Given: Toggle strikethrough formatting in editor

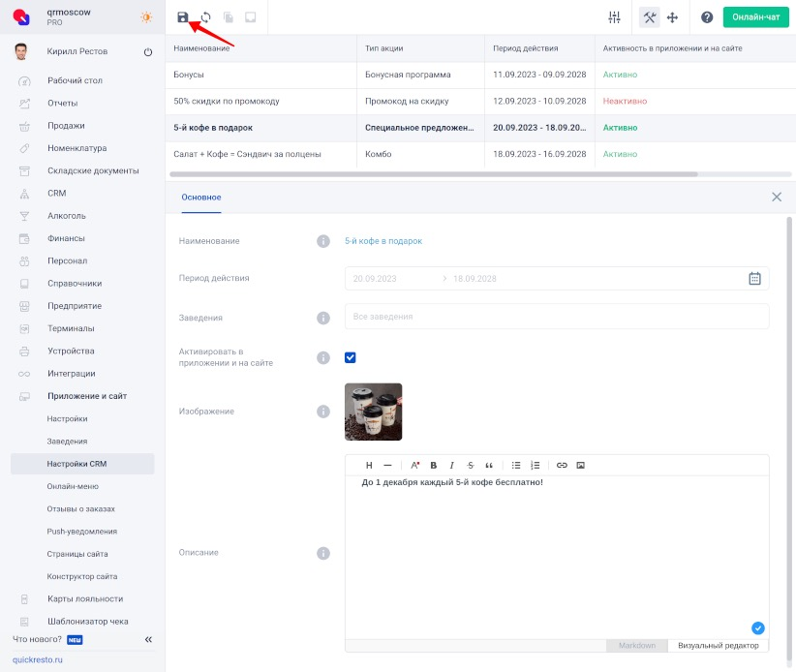Looking at the screenshot, I should coord(470,465).
